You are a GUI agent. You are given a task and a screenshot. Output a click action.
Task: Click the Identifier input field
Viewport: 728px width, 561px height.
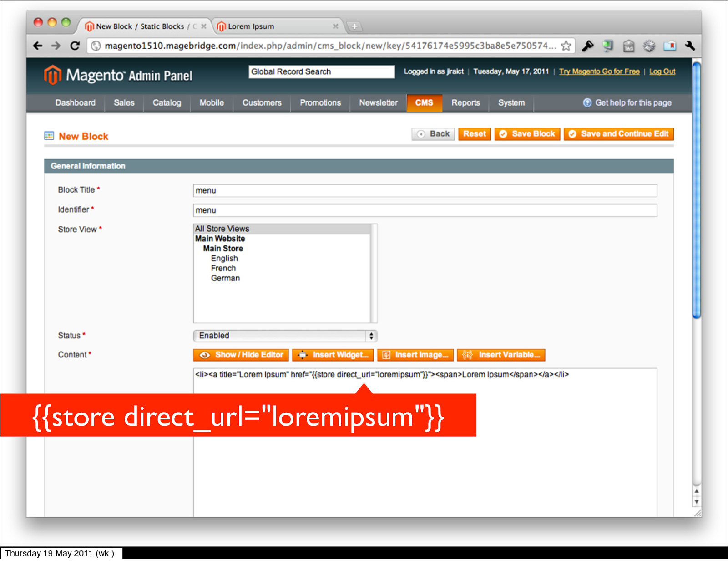425,210
